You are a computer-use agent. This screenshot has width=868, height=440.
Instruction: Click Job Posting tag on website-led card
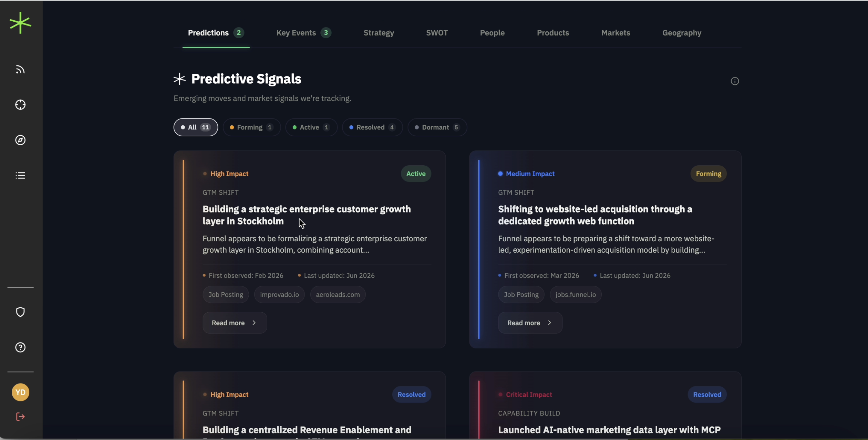(521, 295)
